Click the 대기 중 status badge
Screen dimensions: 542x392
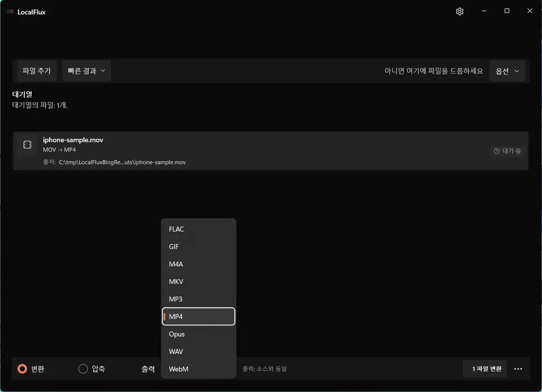tap(507, 151)
